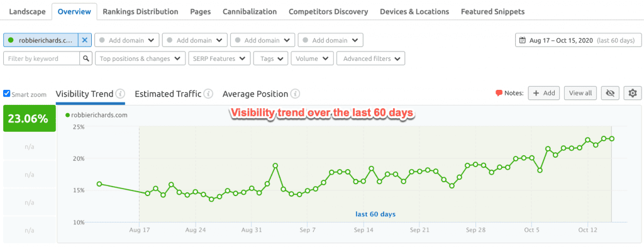Viewport: 644px width, 247px height.
Task: Open the Volume dropdown
Action: pyautogui.click(x=312, y=58)
